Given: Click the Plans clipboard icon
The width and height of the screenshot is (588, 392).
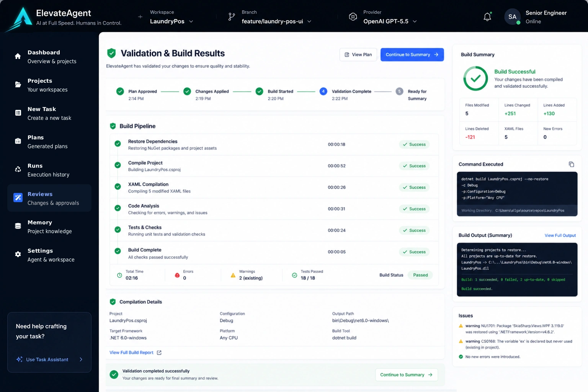Looking at the screenshot, I should [x=18, y=141].
